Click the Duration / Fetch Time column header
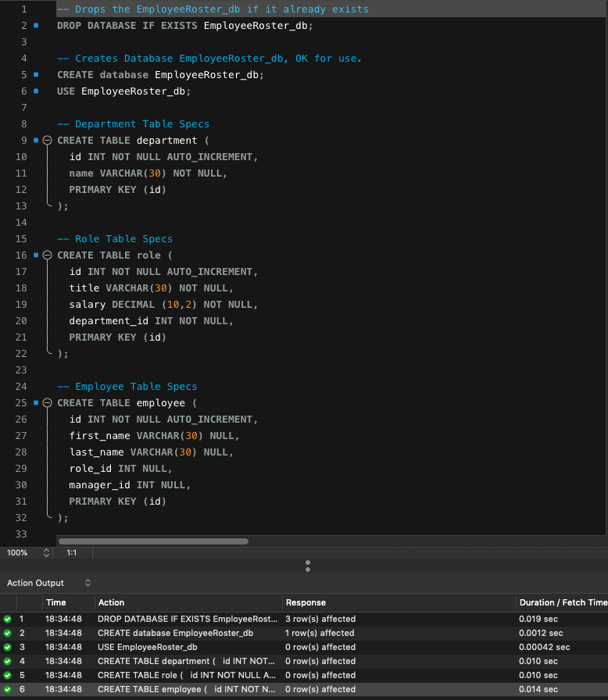Viewport: 608px width, 700px height. (x=563, y=602)
